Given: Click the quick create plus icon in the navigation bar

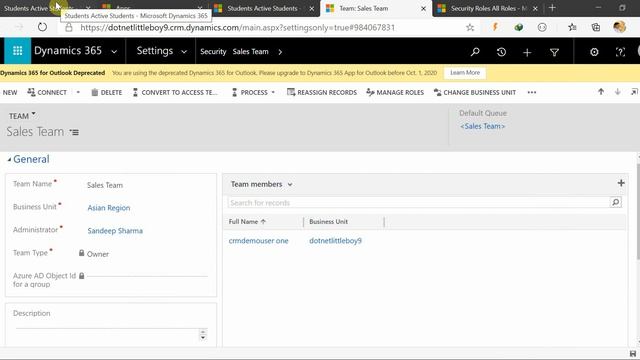Looking at the screenshot, I should pyautogui.click(x=527, y=52).
